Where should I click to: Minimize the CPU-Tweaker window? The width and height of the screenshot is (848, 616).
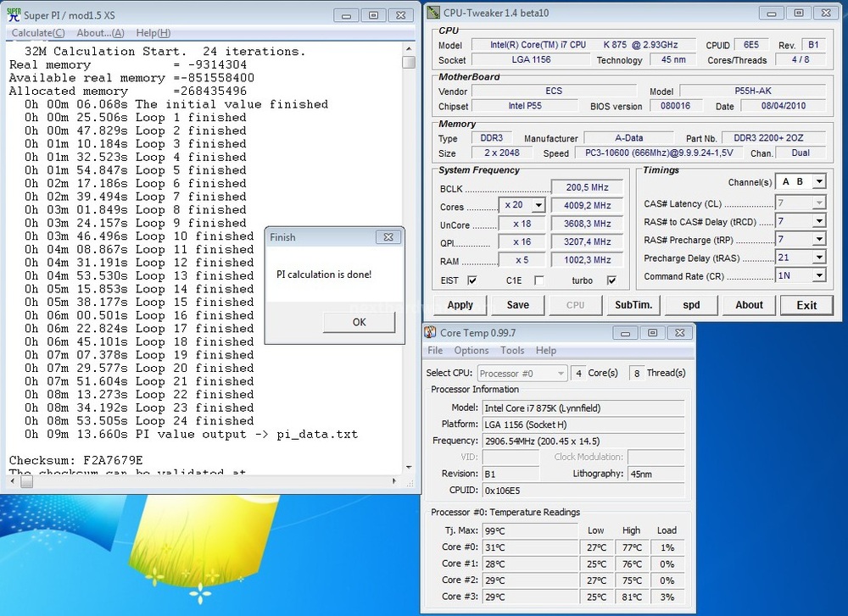(x=772, y=13)
